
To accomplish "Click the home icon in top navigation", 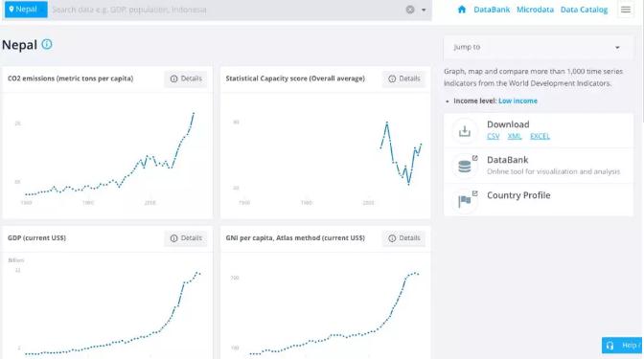I will pos(462,10).
